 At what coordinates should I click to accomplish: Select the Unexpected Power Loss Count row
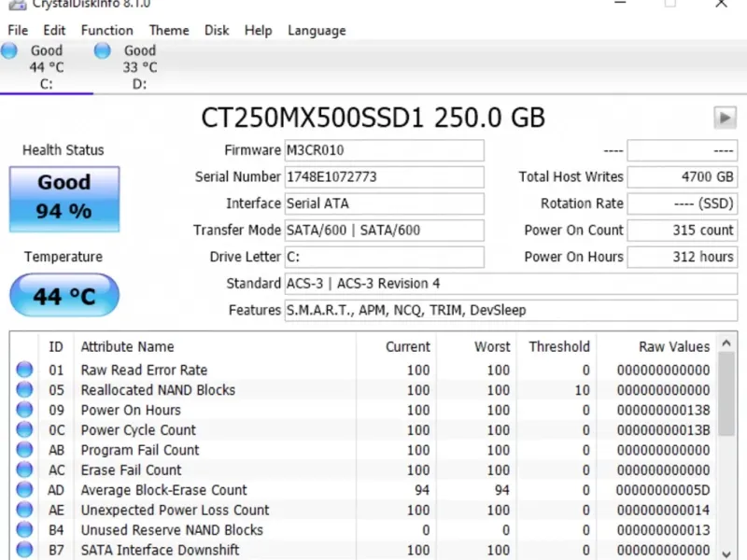coord(363,510)
